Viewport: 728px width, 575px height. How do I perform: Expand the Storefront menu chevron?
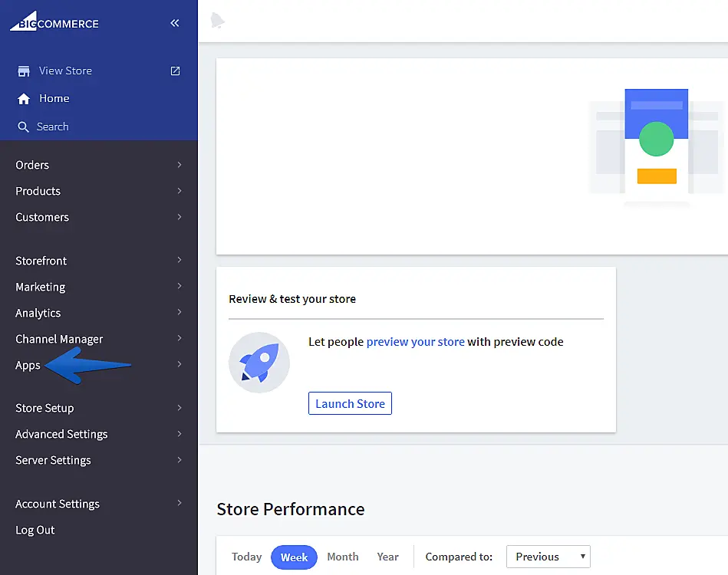click(180, 261)
